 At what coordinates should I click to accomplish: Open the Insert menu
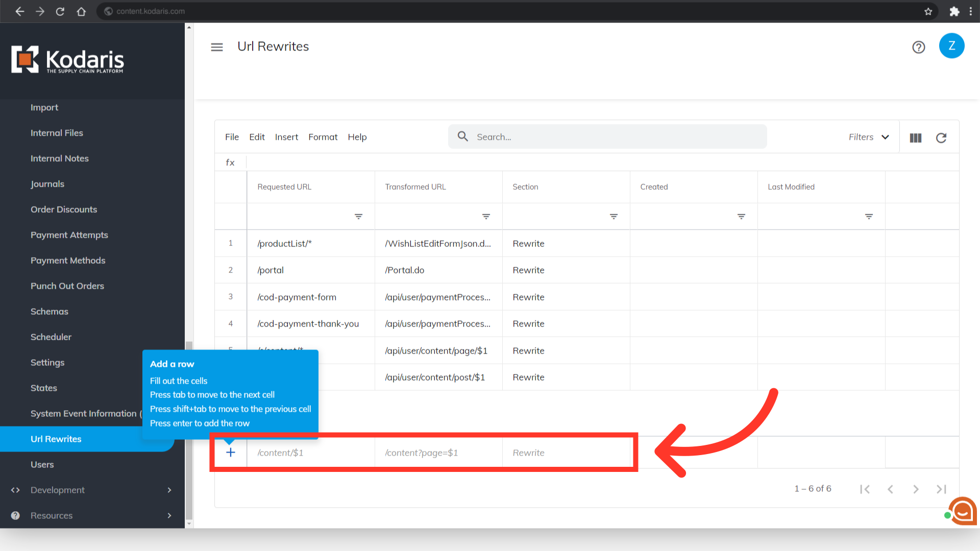tap(286, 137)
